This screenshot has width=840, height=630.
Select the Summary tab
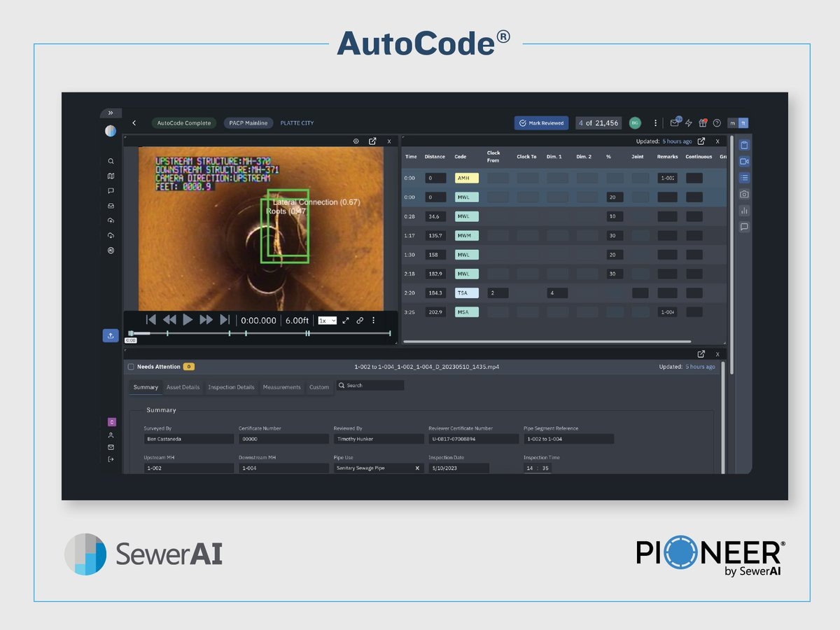(x=146, y=387)
